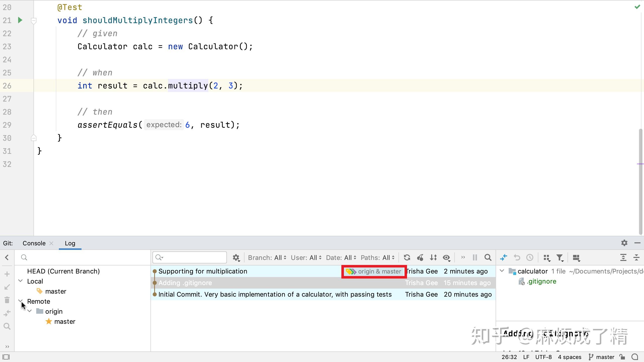Click the line separator indicator LF
This screenshot has height=362, width=644.
526,357
